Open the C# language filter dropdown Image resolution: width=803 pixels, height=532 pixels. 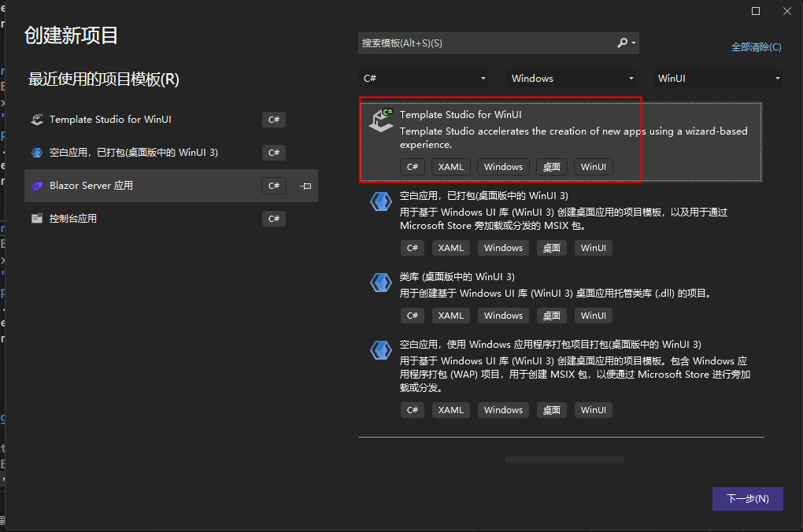[424, 79]
